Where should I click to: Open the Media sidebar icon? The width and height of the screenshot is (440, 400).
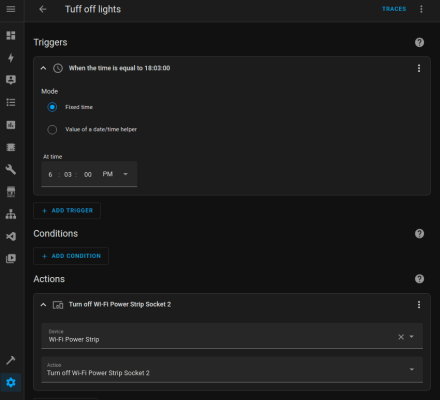(x=11, y=259)
